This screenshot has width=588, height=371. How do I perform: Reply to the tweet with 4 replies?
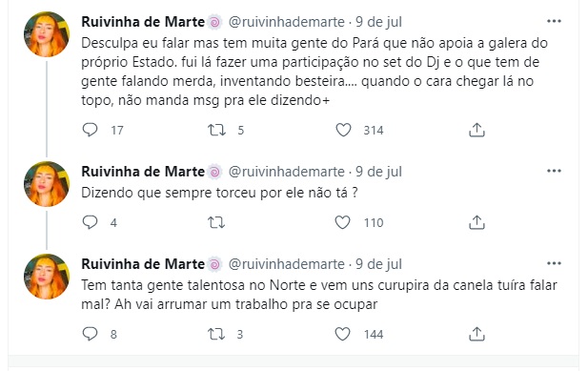[90, 222]
